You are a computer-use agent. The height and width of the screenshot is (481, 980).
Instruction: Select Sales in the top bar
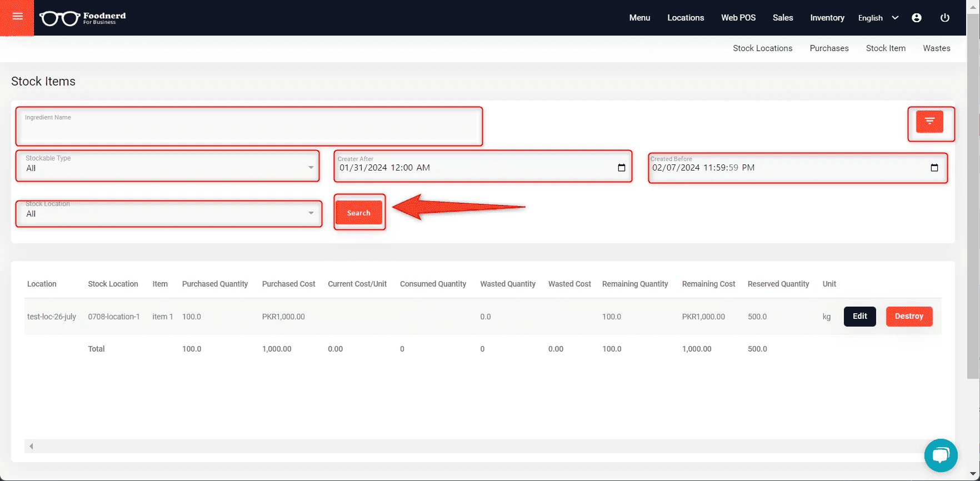click(x=783, y=18)
